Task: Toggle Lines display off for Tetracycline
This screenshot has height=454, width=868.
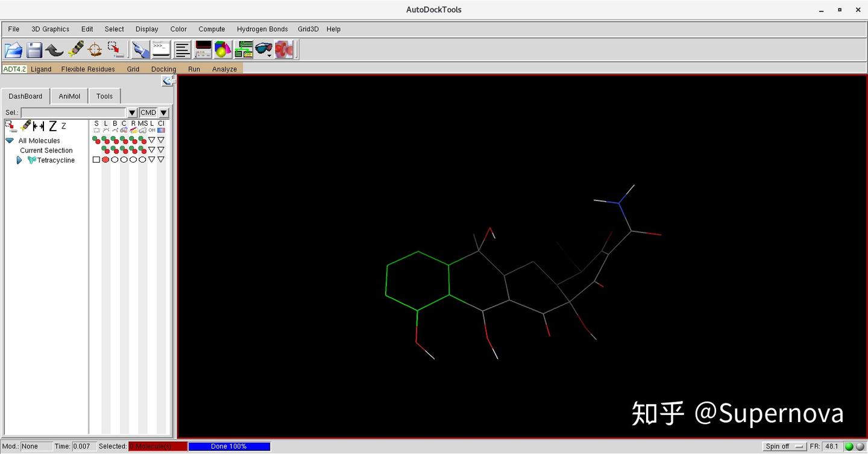Action: click(x=105, y=160)
